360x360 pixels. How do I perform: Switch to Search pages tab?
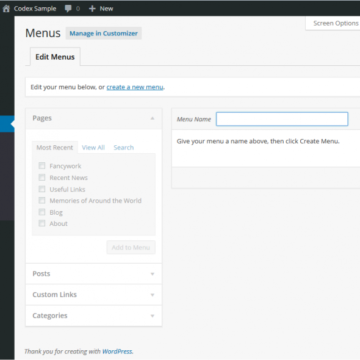pos(124,147)
